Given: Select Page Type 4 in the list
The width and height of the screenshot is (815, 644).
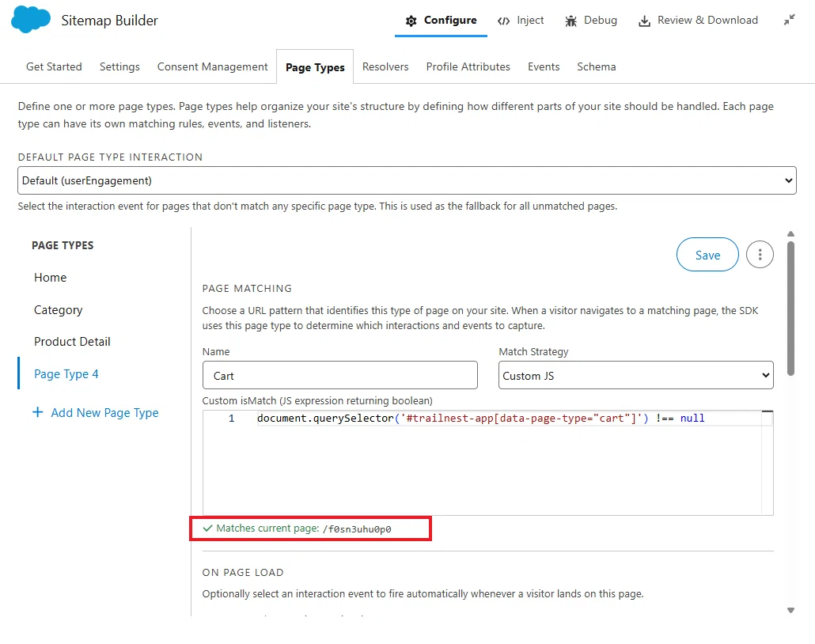Looking at the screenshot, I should pyautogui.click(x=66, y=373).
